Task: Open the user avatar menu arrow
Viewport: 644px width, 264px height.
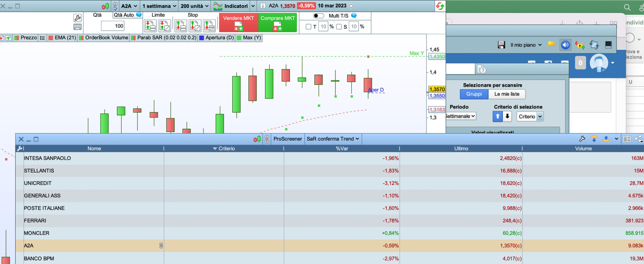Action: pos(613,63)
